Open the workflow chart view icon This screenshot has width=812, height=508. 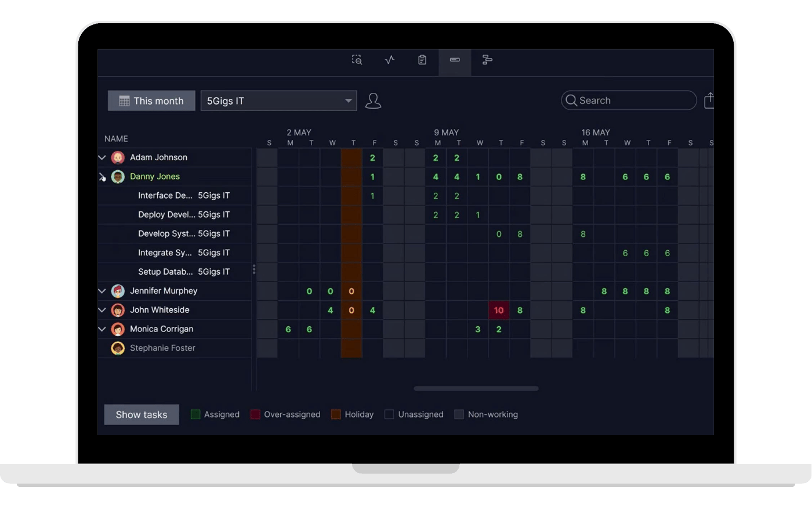point(487,60)
